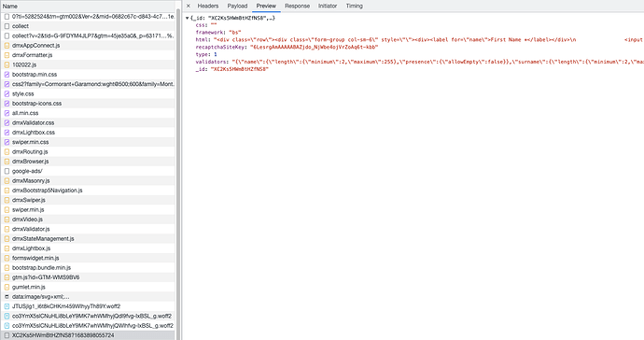Screen dimensions: 644x340
Task: Open the Payload tab
Action: tap(237, 6)
